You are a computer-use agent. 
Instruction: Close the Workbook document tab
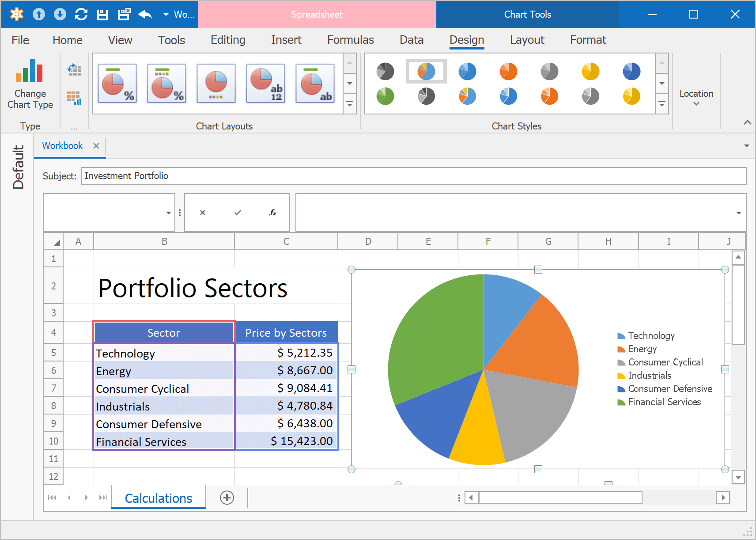96,146
